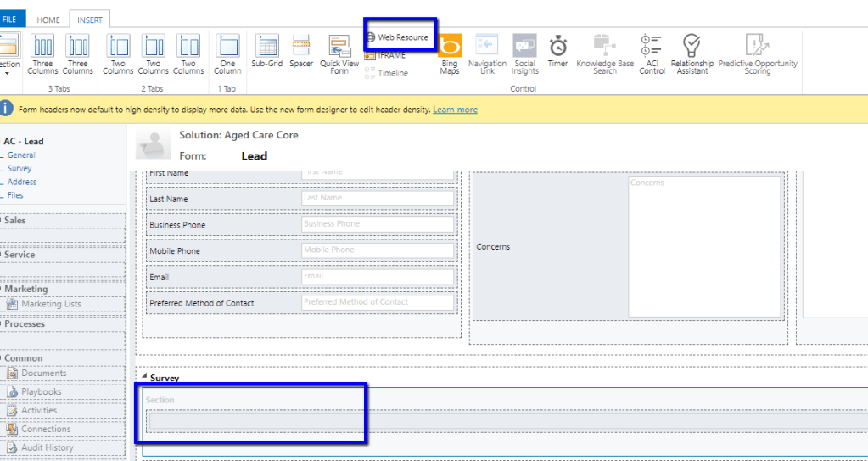868x461 pixels.
Task: Select the Marketing Lists navigation item
Action: pos(51,304)
